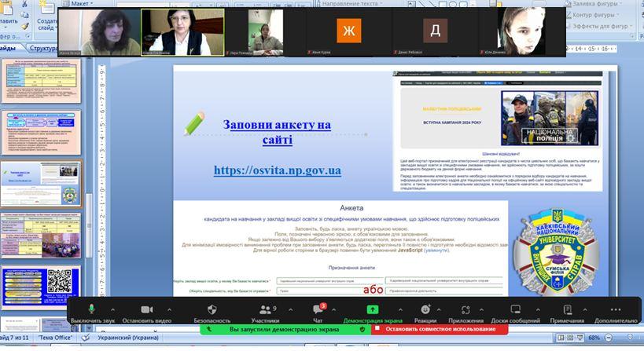Viewport: 644px width, 351px height.
Task: Open the Notes icon in Zoom
Action: pyautogui.click(x=567, y=309)
